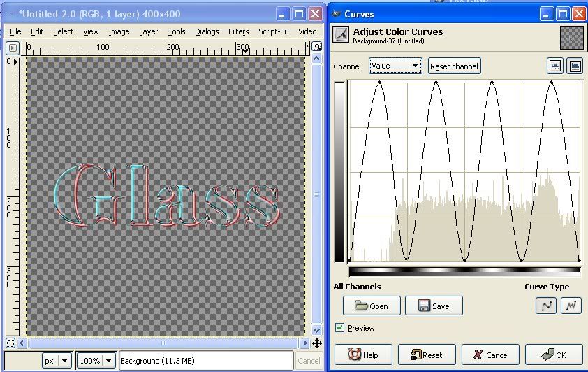Select the logarithmic histogram icon
The height and width of the screenshot is (372, 588).
(x=575, y=66)
